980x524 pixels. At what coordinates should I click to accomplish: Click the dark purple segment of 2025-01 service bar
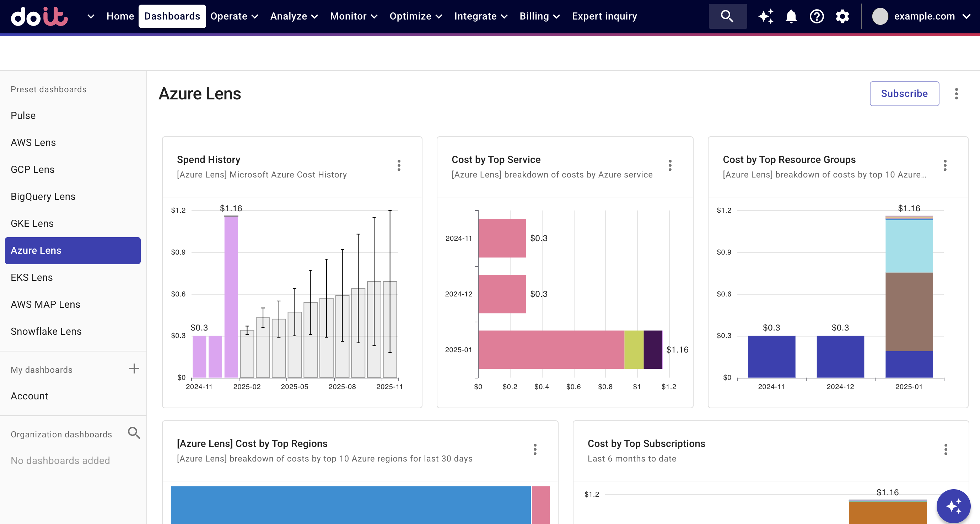coord(653,350)
